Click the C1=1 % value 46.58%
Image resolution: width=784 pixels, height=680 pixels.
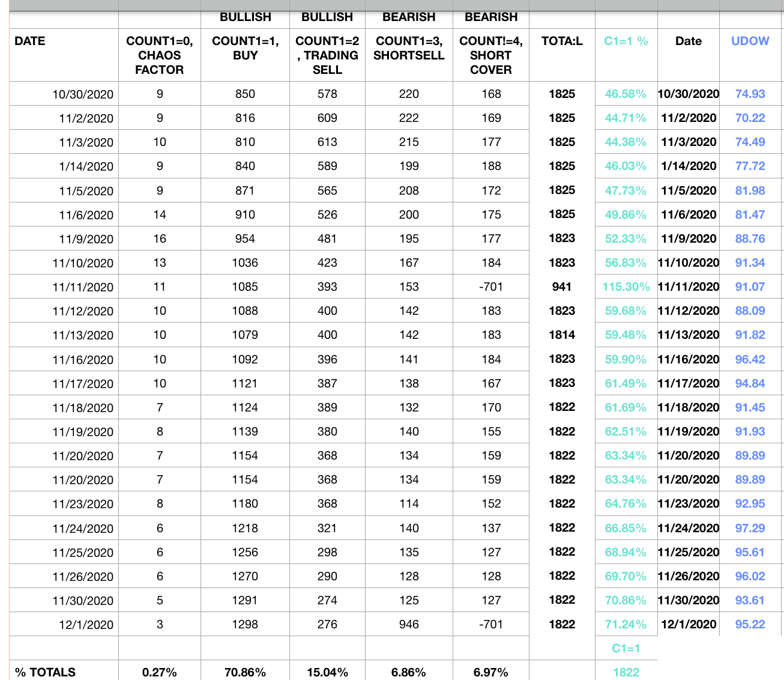click(626, 94)
